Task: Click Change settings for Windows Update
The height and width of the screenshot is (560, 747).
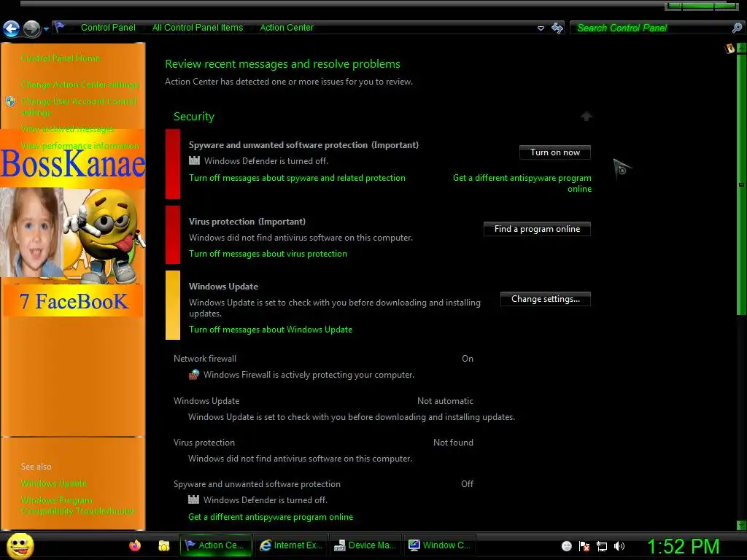Action: point(546,299)
